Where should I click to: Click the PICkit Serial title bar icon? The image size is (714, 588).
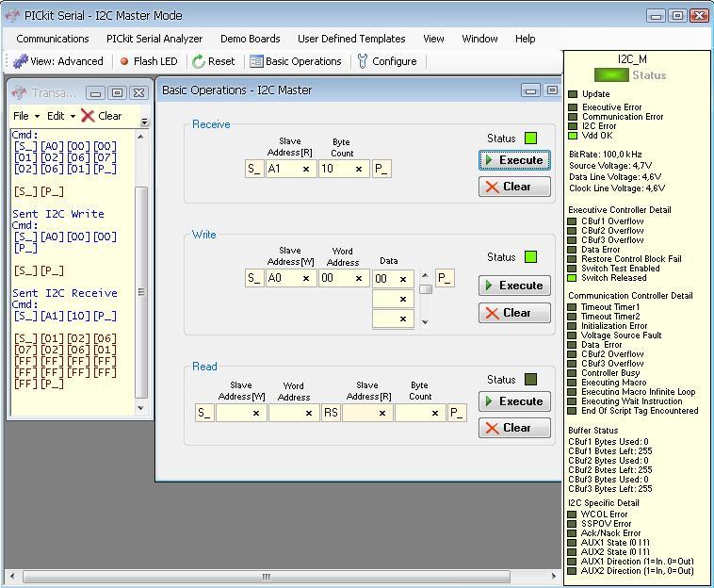[12, 15]
